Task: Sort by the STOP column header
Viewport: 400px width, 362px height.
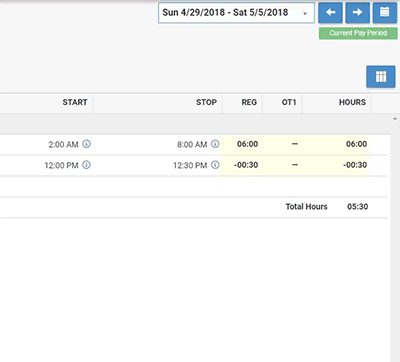Action: pos(206,102)
